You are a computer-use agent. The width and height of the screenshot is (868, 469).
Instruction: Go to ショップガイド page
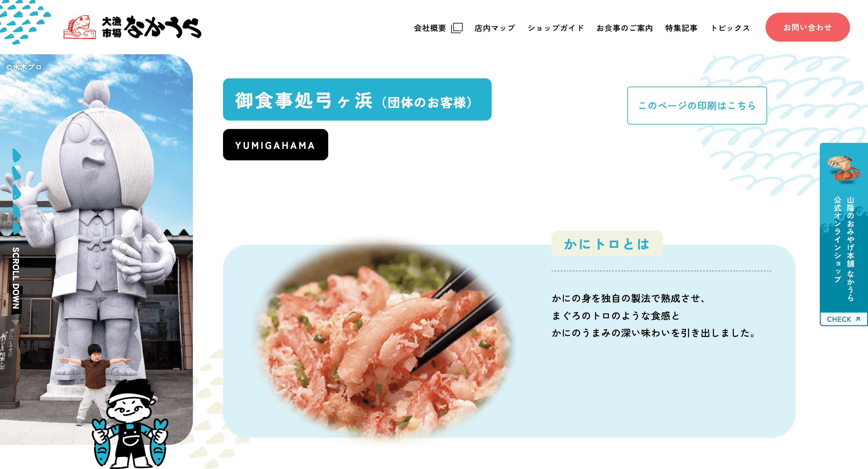556,28
